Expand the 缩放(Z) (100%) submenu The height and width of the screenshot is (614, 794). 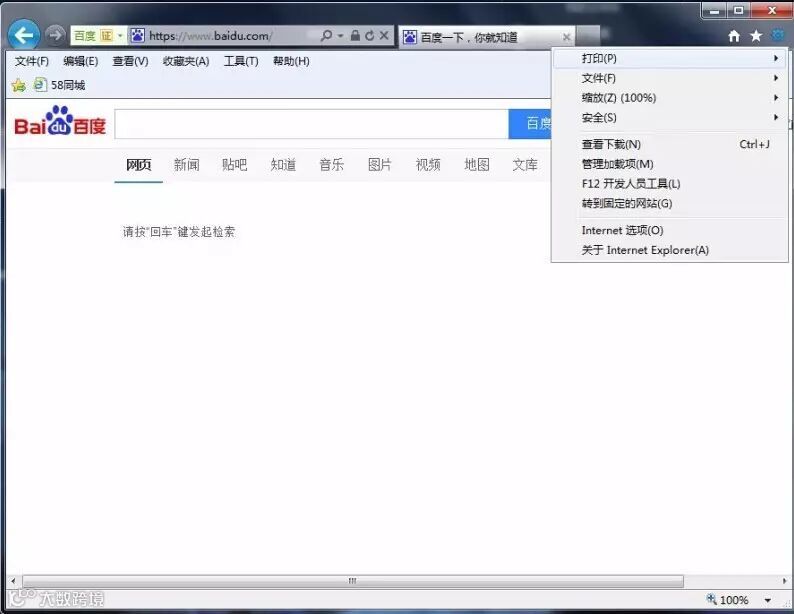[x=669, y=98]
